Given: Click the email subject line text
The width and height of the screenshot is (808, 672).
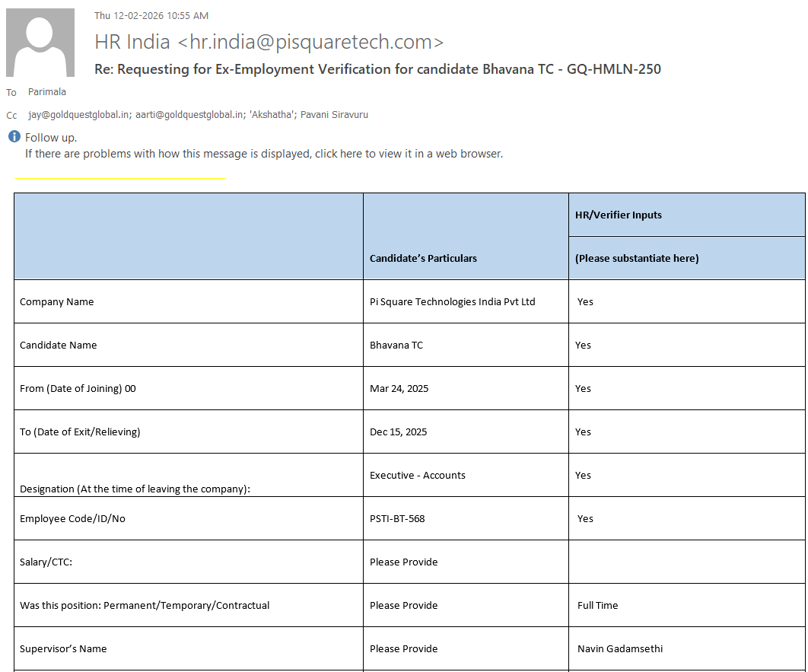Looking at the screenshot, I should pos(377,69).
